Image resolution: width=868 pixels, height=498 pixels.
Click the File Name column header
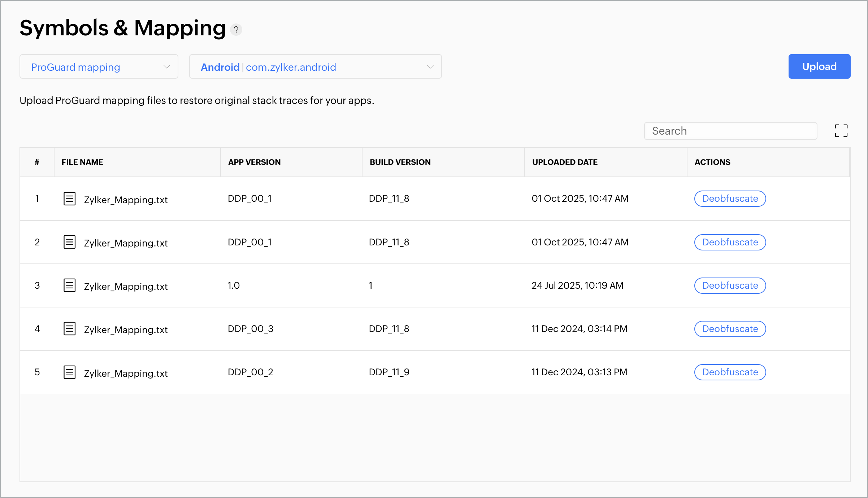(82, 162)
